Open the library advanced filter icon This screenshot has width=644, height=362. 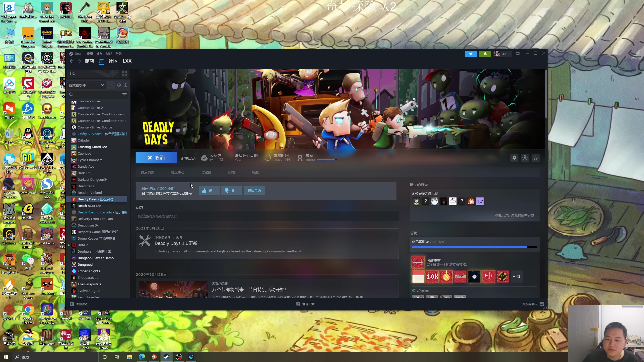tap(124, 95)
